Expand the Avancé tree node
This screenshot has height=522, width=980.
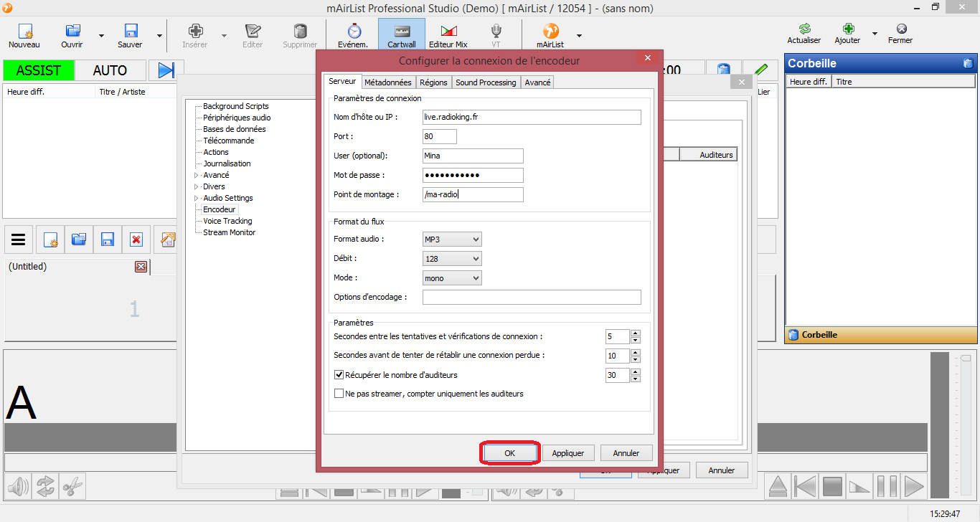tap(197, 175)
